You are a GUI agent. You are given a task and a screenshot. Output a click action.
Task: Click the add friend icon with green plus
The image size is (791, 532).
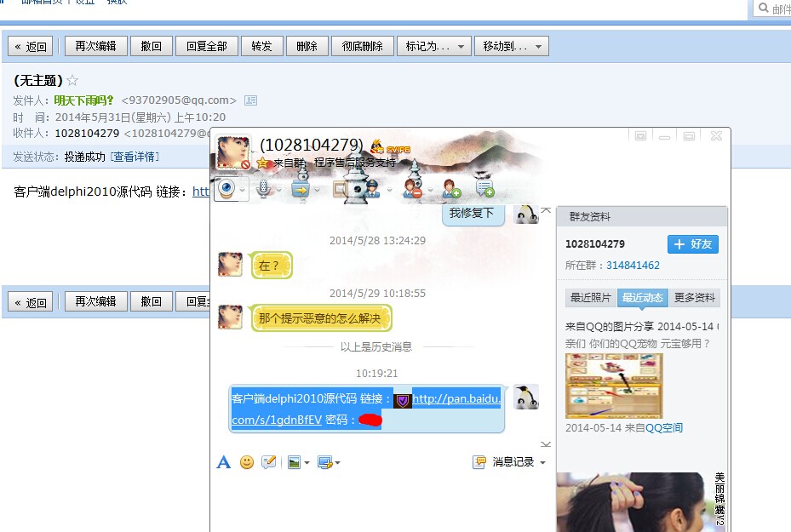[451, 189]
